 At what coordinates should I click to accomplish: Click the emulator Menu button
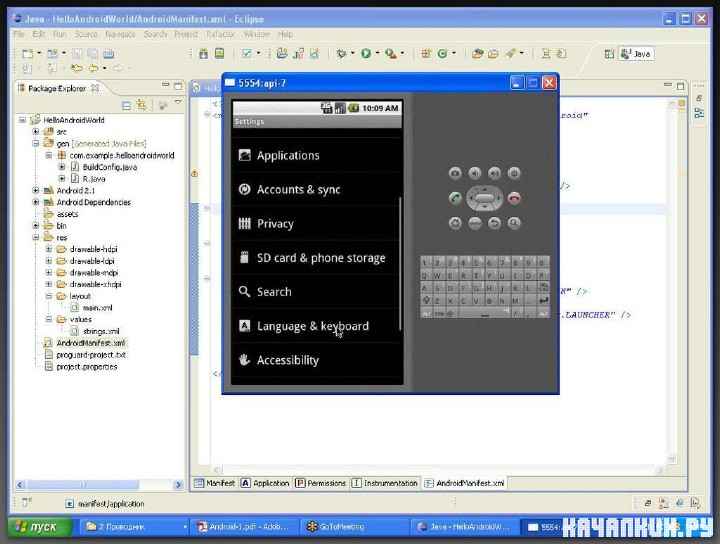coord(475,223)
